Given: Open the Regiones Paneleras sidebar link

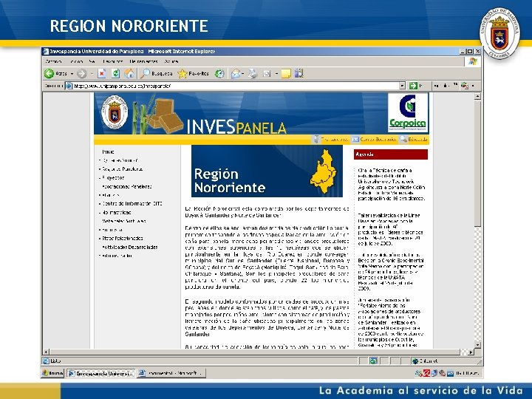Looking at the screenshot, I should [x=122, y=169].
